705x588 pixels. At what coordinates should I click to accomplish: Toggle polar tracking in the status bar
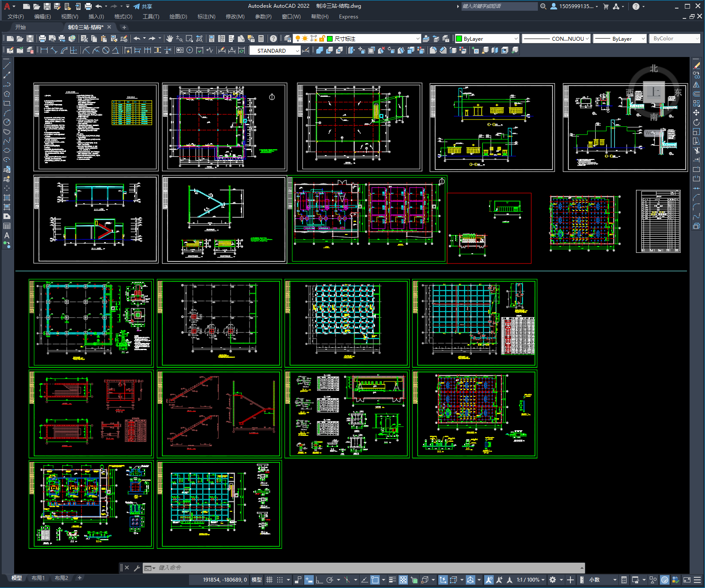[x=330, y=580]
